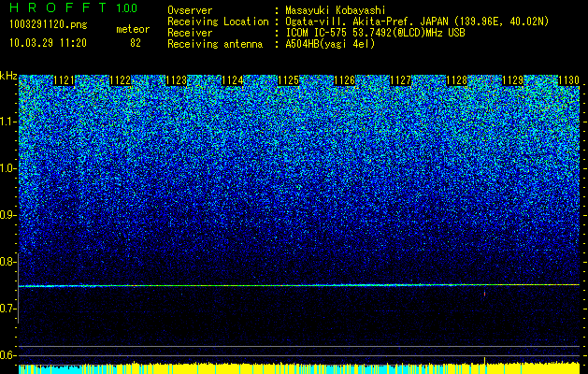Image resolution: width=588 pixels, height=374 pixels.
Task: Click the kHz axis unit label
Action: click(8, 76)
